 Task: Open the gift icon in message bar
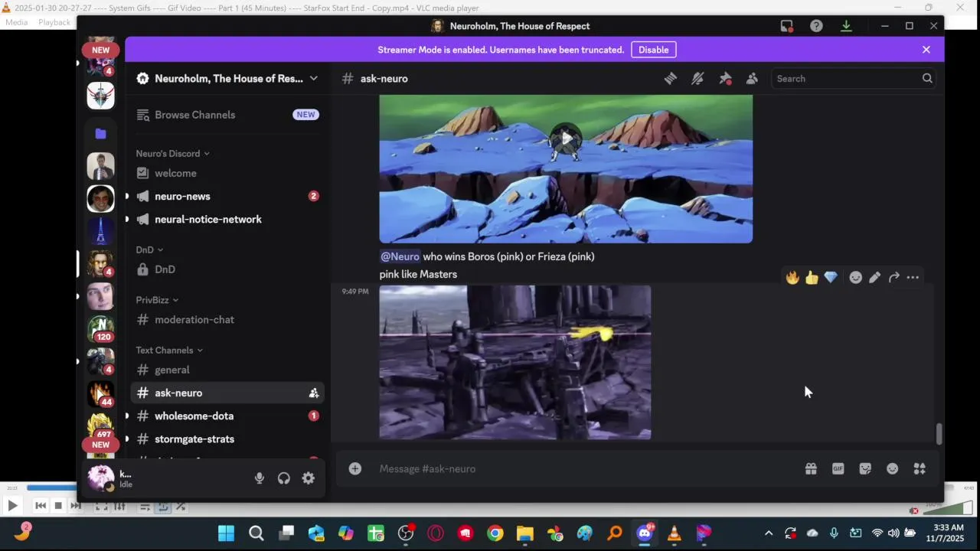[811, 468]
